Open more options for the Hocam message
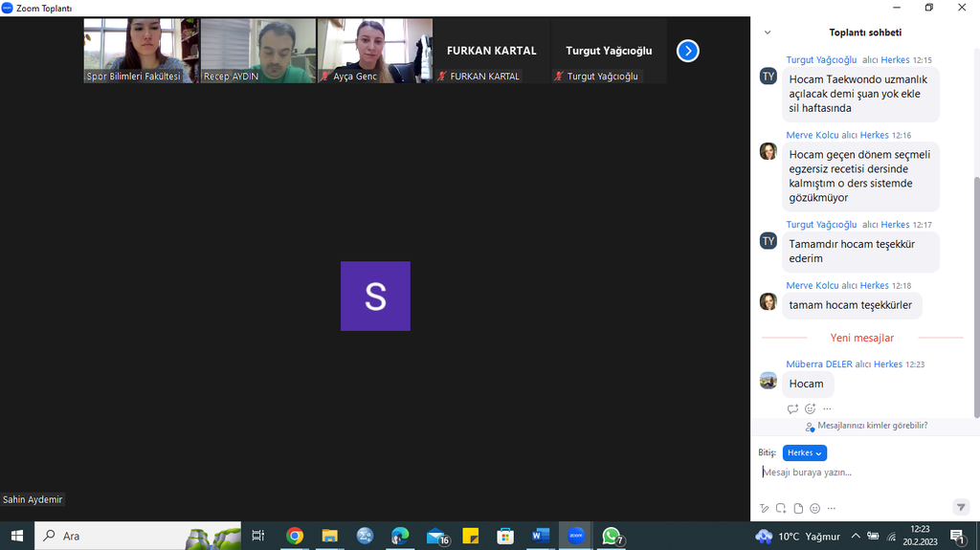 tap(827, 409)
